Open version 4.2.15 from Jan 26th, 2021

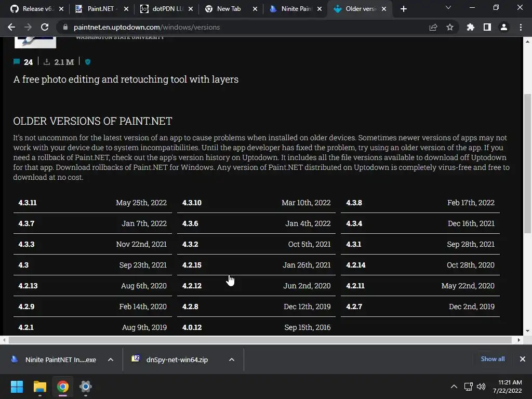[256, 265]
